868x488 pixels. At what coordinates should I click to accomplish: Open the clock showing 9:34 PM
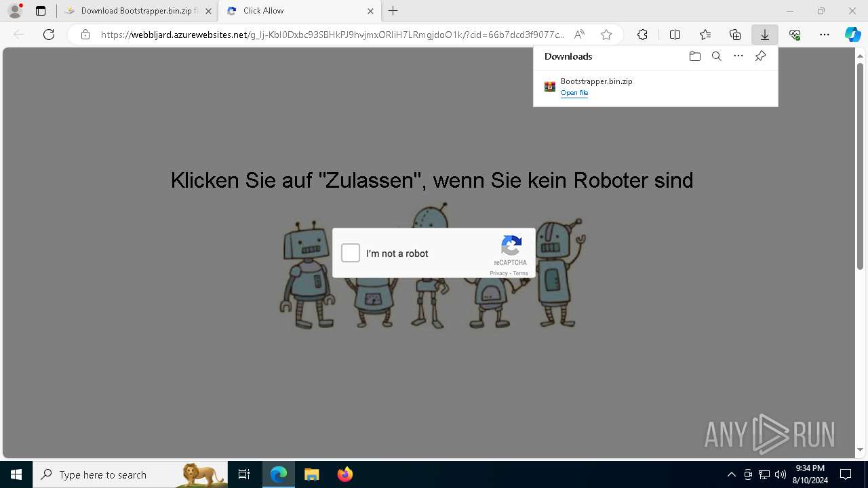(810, 474)
